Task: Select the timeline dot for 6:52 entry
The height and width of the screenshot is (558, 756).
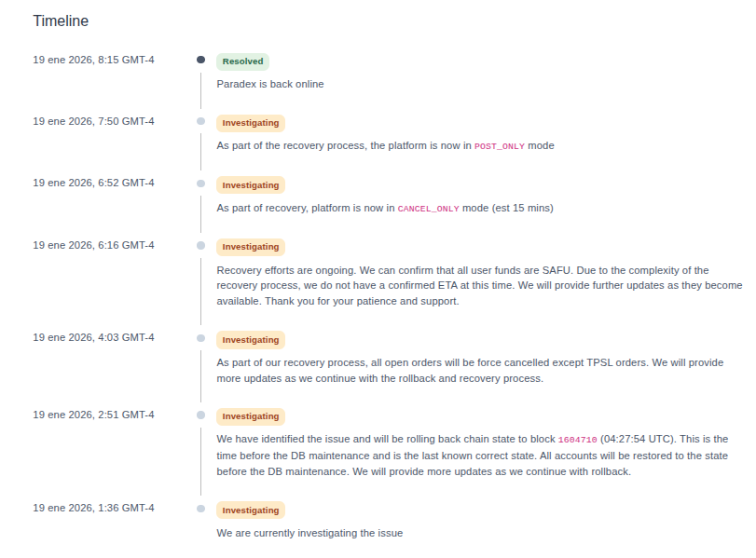Action: click(201, 184)
